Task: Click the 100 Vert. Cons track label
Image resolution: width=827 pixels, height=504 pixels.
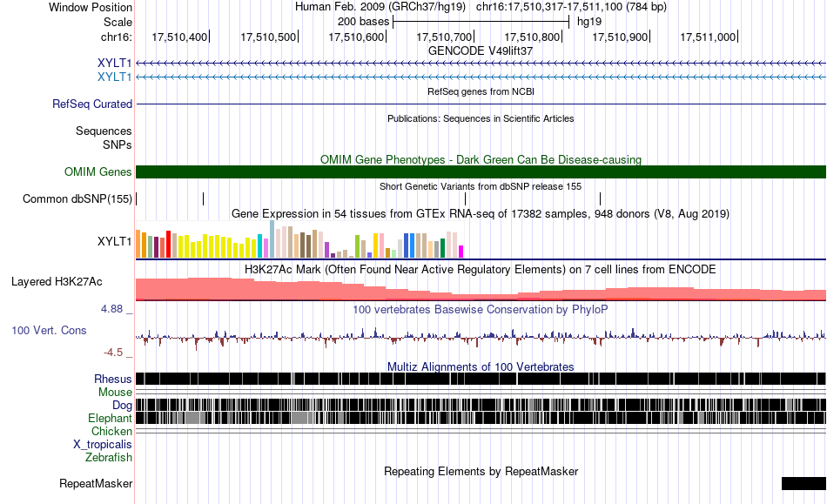Action: 49,331
